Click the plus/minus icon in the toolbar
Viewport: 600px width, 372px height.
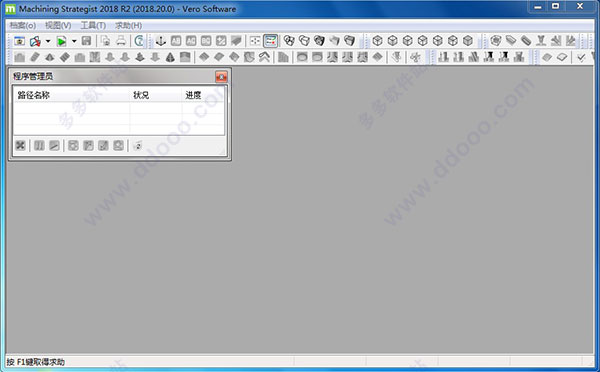tap(221, 41)
